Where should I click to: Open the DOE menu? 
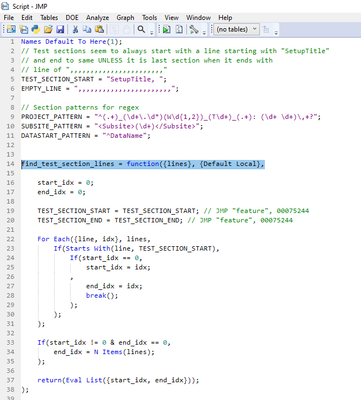click(x=72, y=18)
